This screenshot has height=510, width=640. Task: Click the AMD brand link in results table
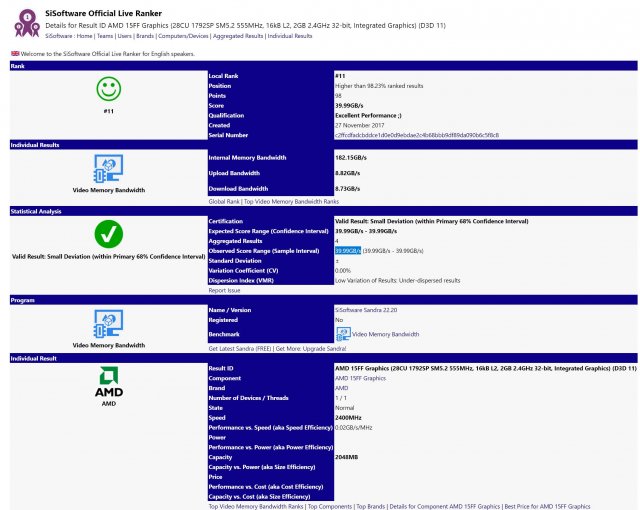pos(340,387)
